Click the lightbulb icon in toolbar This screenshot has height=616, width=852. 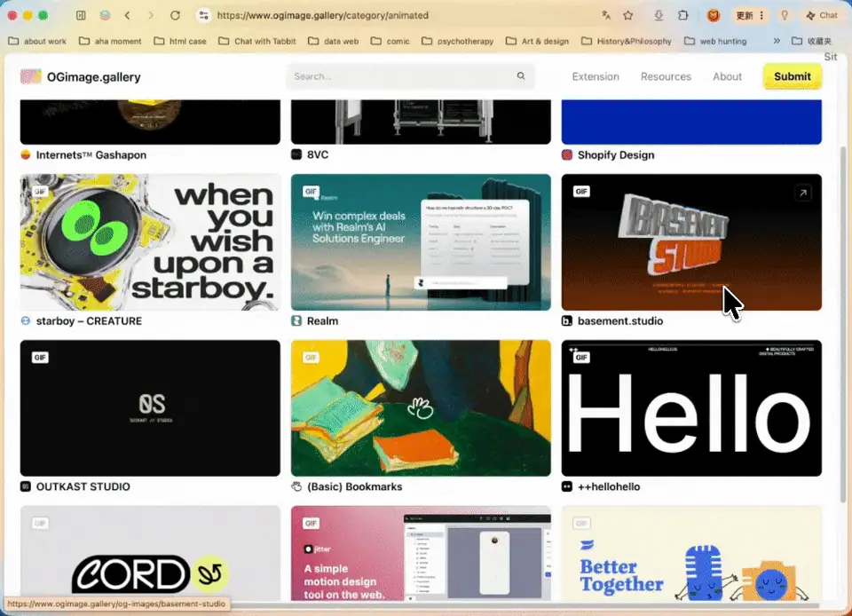pyautogui.click(x=784, y=15)
